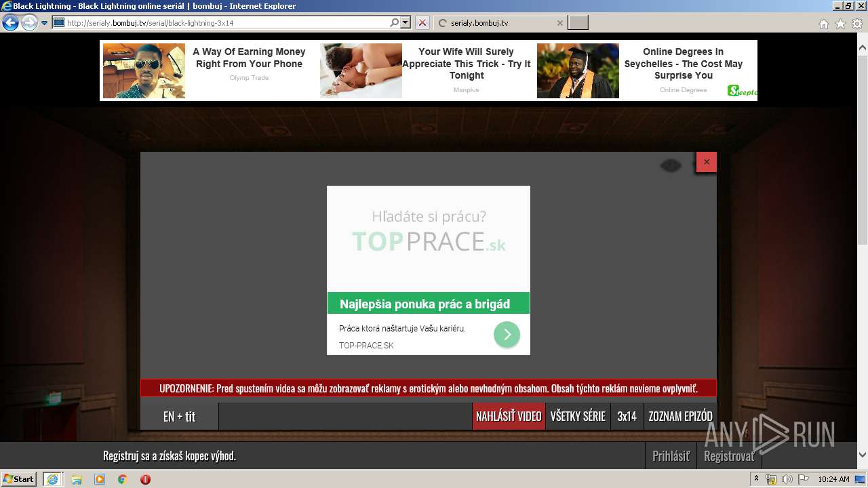
Task: Click 'Najlepšia ponuka prác a brigád' heading
Action: tap(425, 304)
